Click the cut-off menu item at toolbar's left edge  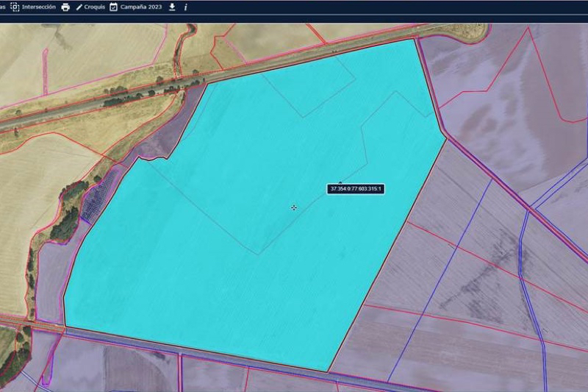coord(2,7)
